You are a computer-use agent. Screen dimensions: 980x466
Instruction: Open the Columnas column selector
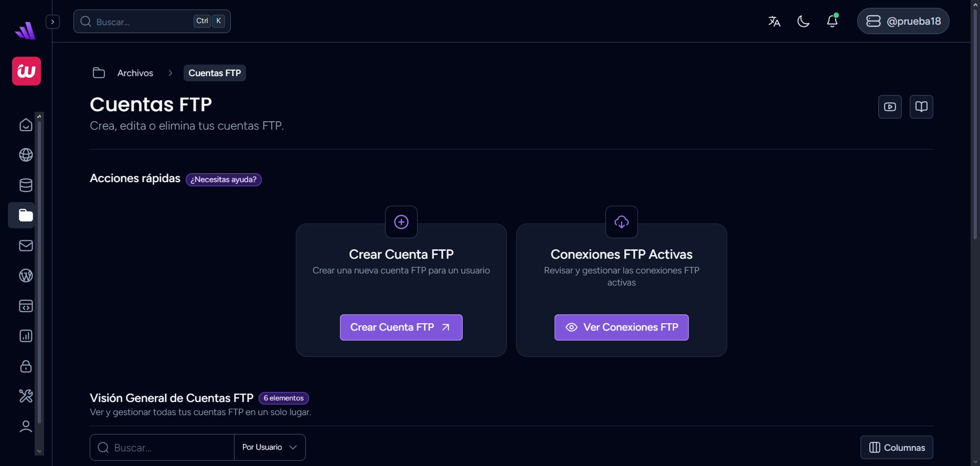897,448
